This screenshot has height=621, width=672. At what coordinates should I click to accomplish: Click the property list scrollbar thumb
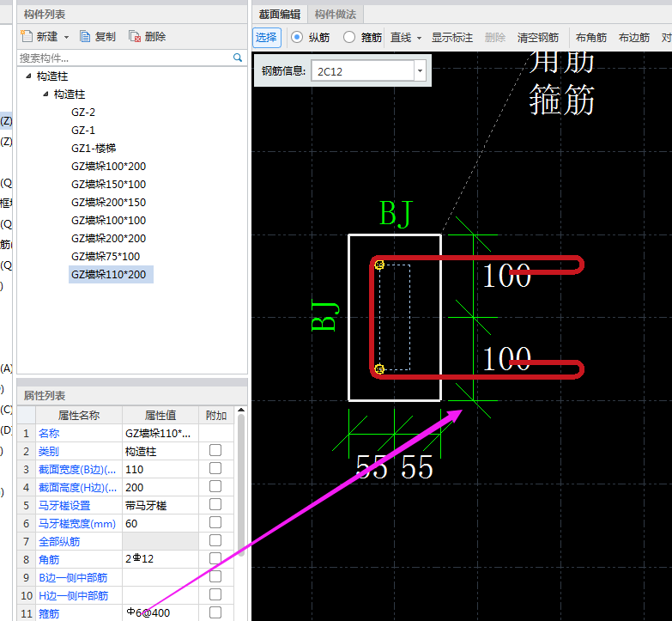point(241,484)
